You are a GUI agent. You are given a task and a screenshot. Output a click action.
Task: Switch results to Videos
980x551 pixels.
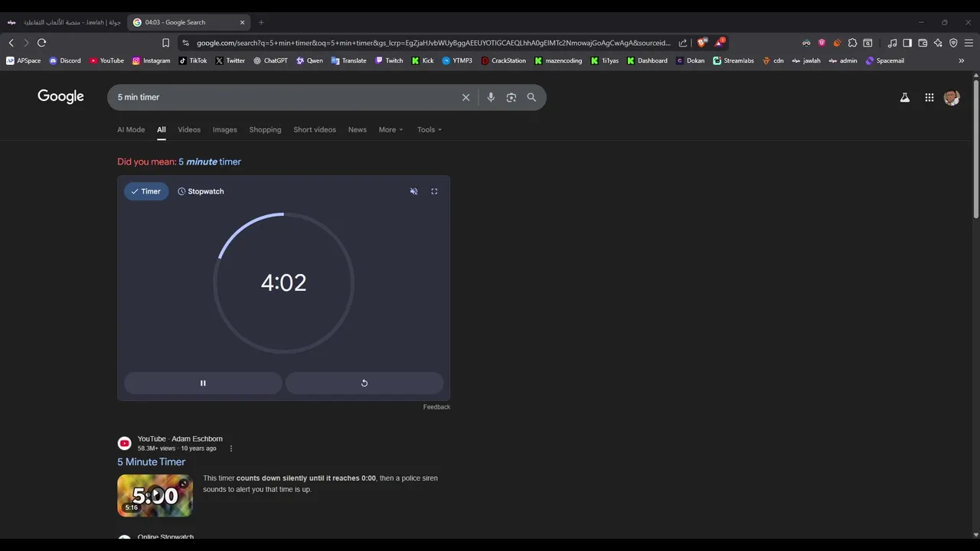coord(189,129)
